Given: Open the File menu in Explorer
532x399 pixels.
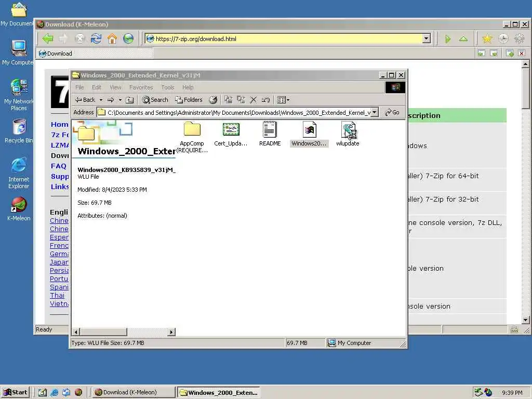Looking at the screenshot, I should pos(79,87).
